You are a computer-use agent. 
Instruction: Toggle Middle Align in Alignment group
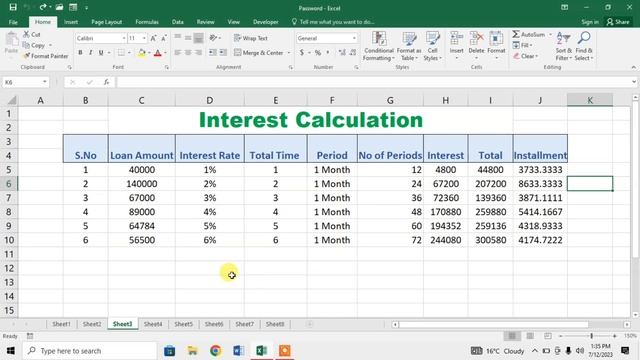pos(188,38)
